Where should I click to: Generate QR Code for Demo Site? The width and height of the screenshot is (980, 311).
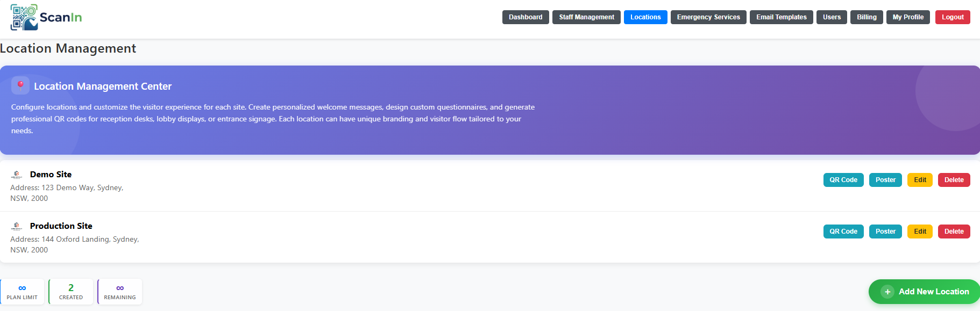(843, 180)
